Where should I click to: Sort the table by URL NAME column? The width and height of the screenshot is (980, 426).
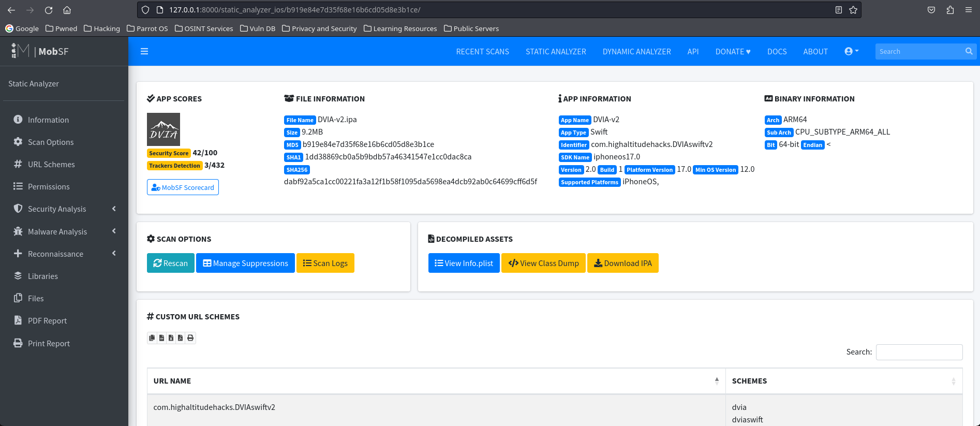[x=436, y=381]
